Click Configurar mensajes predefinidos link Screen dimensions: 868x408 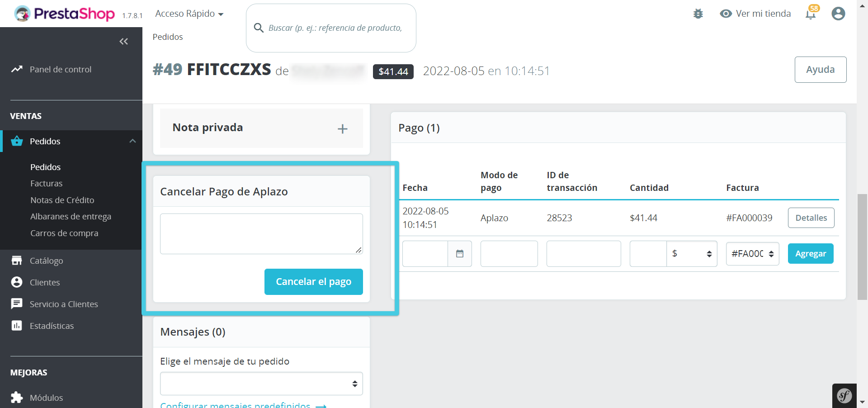click(x=243, y=405)
